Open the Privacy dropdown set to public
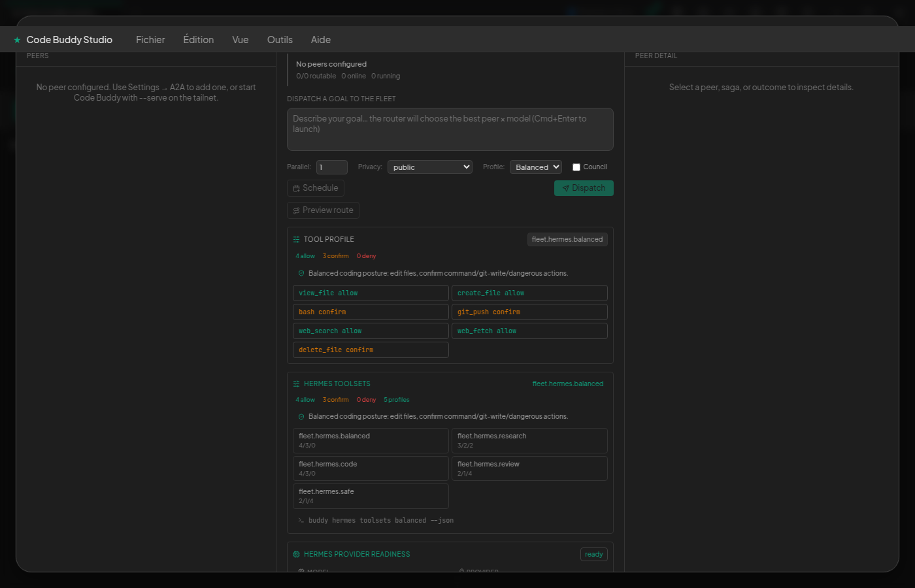The width and height of the screenshot is (915, 588). pos(430,167)
